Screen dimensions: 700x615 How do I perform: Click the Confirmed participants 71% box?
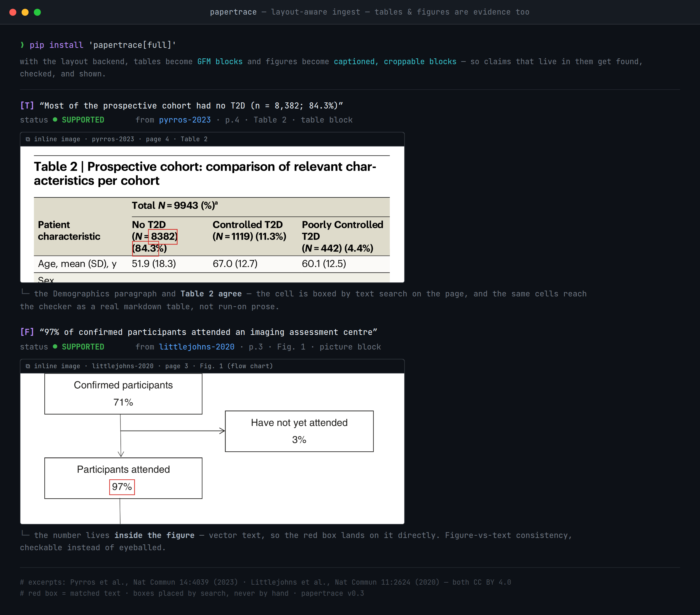tap(123, 393)
